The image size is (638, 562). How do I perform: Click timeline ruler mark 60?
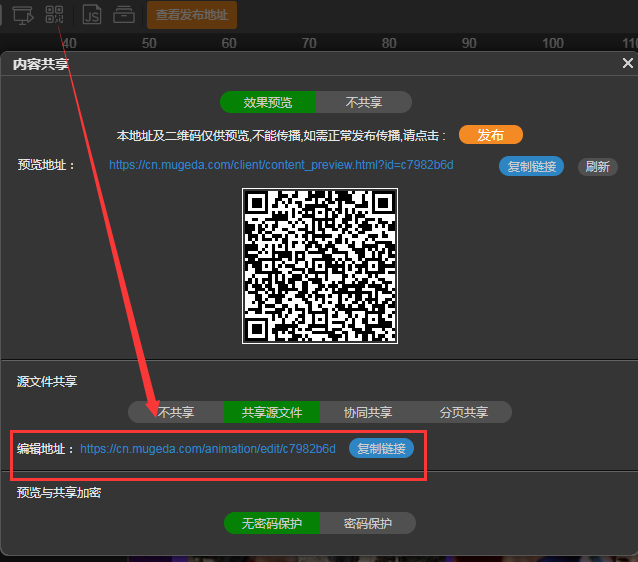click(229, 43)
